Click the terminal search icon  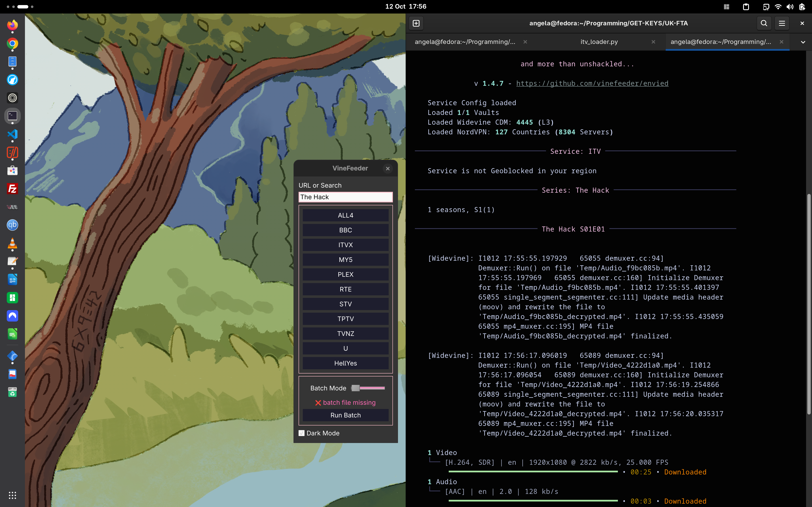764,23
